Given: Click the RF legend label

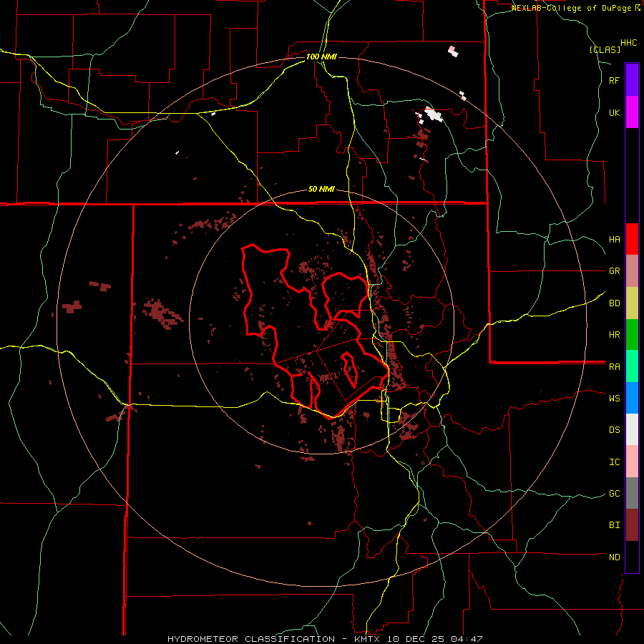Looking at the screenshot, I should click(615, 81).
